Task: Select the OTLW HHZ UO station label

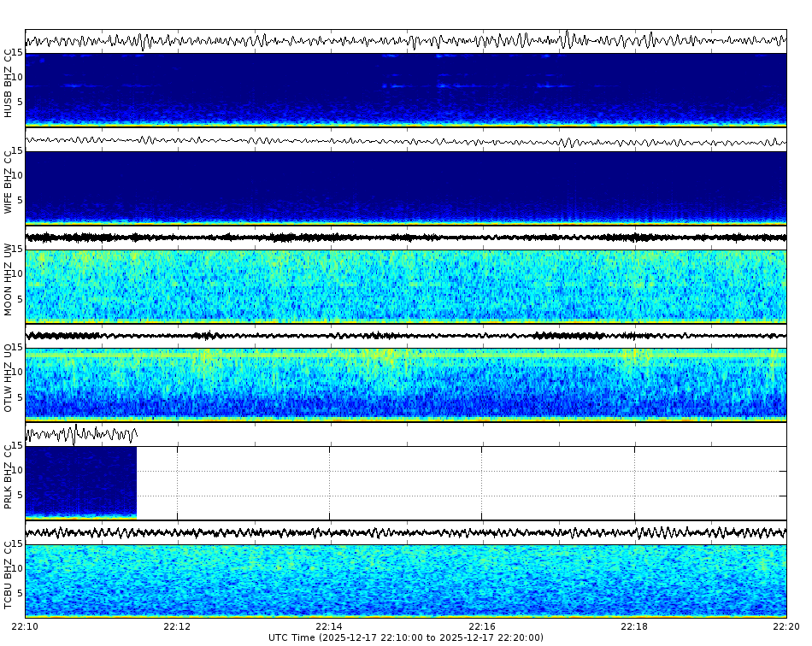Action: [9, 372]
